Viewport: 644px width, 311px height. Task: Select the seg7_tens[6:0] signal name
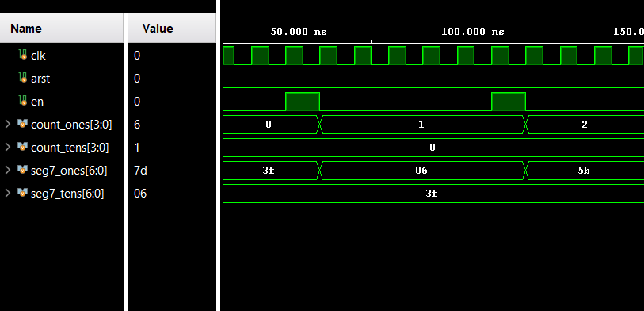coord(67,194)
